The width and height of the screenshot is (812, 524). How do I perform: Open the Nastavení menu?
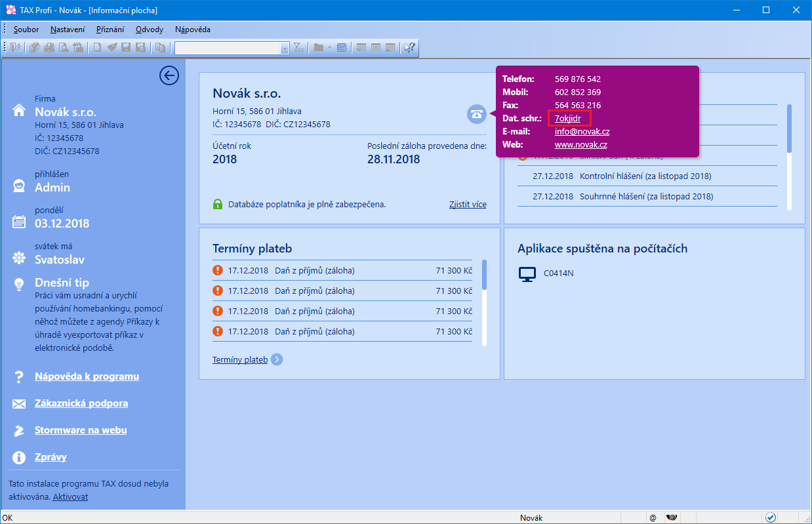tap(68, 30)
